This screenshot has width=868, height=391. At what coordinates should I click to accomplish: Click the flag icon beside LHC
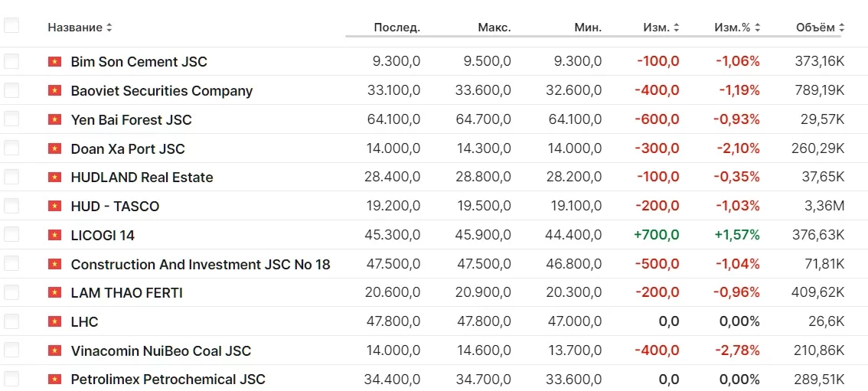[54, 322]
